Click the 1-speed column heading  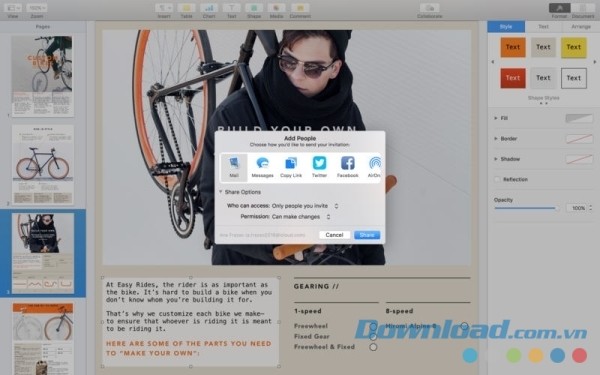(308, 311)
